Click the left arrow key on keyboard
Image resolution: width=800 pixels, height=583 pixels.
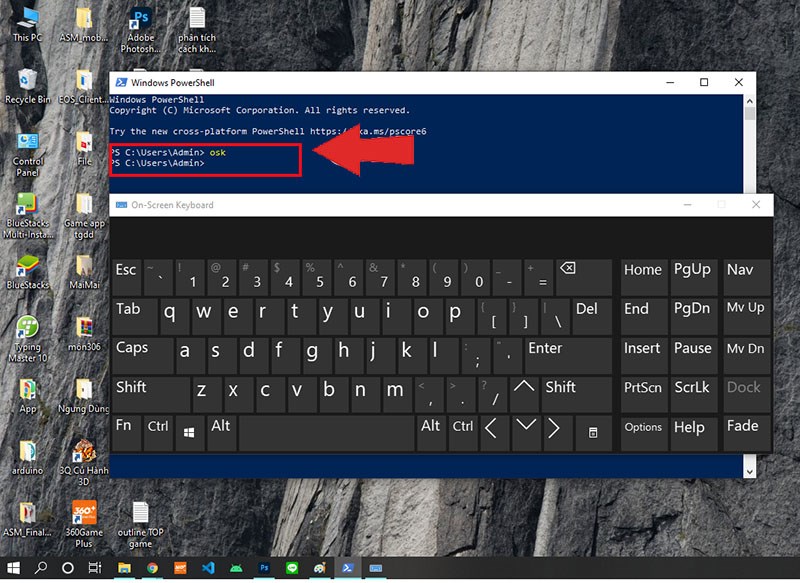point(492,433)
